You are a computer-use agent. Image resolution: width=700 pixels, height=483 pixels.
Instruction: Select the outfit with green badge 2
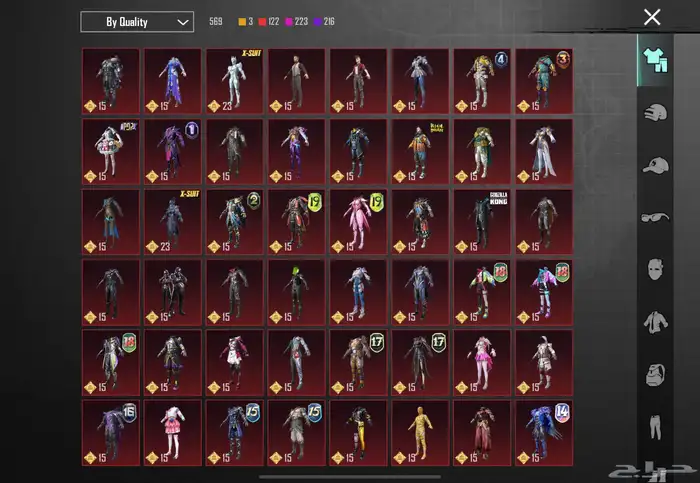(x=234, y=222)
